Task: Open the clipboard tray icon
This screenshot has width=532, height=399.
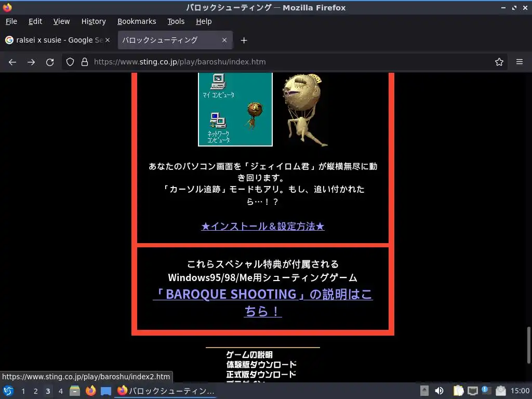Action: (x=458, y=391)
